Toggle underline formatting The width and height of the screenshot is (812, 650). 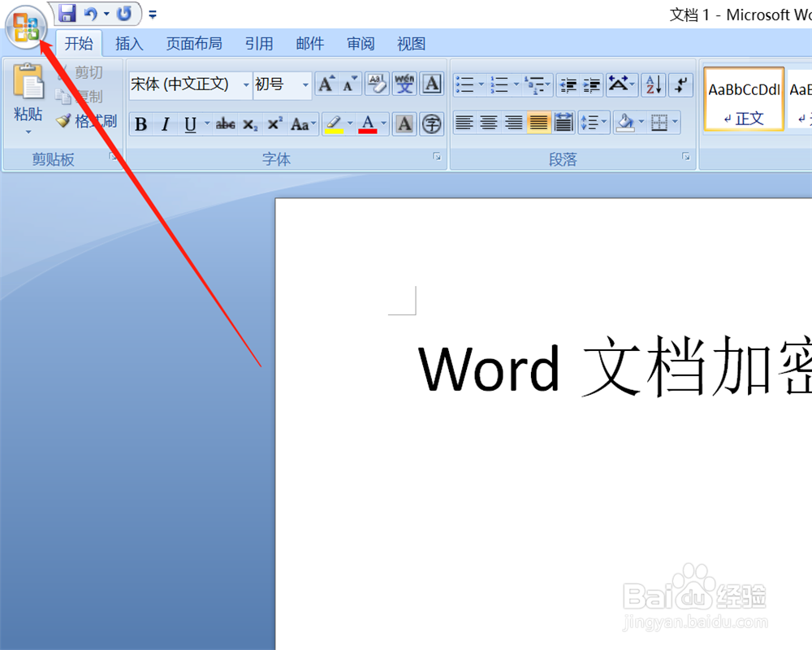190,123
